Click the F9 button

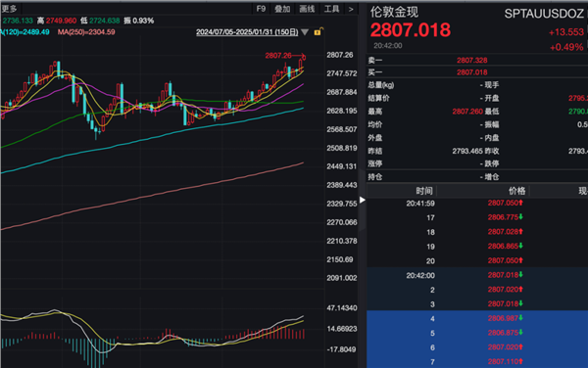[261, 9]
